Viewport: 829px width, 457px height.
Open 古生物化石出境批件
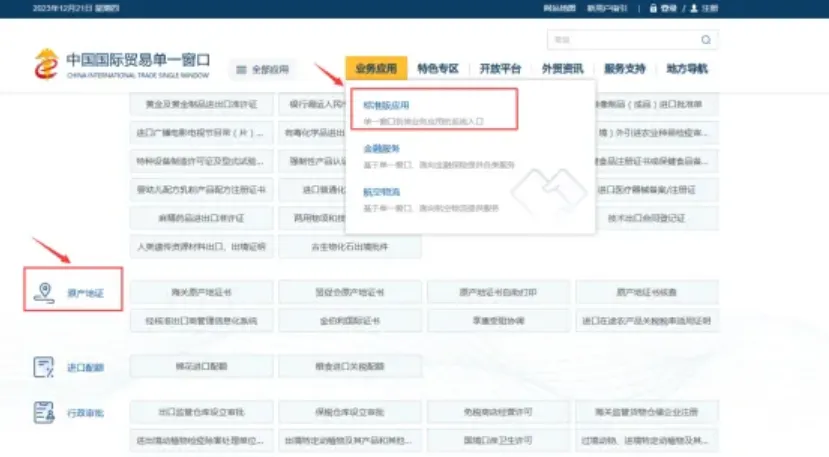point(350,246)
